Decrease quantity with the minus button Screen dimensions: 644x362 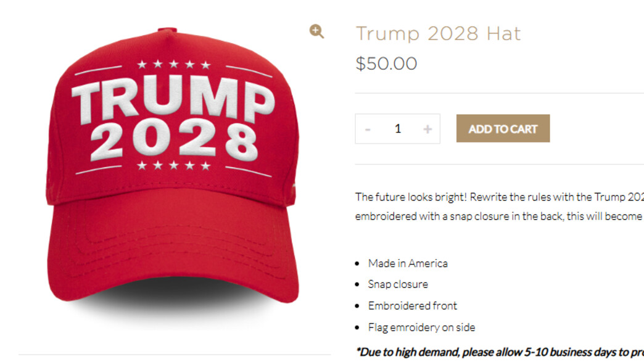click(368, 130)
